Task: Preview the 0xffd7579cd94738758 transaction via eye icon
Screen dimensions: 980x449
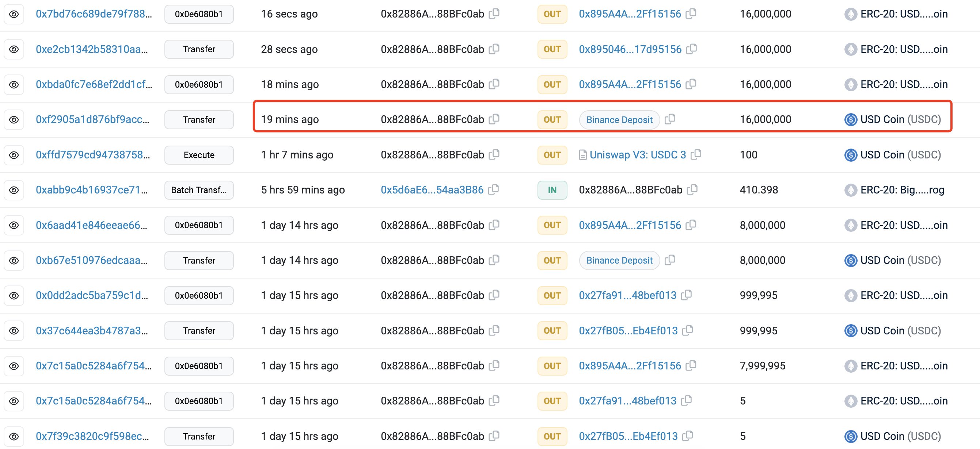Action: (x=14, y=155)
